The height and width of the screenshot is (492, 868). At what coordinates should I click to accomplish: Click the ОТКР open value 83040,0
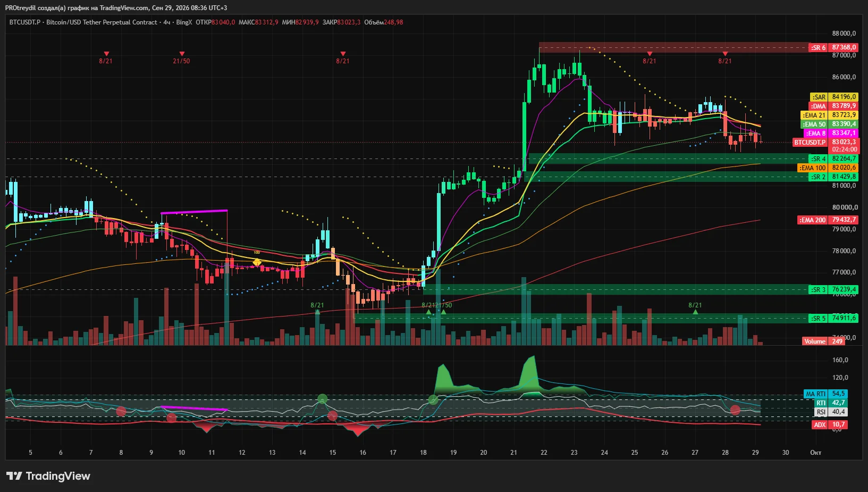tap(223, 22)
